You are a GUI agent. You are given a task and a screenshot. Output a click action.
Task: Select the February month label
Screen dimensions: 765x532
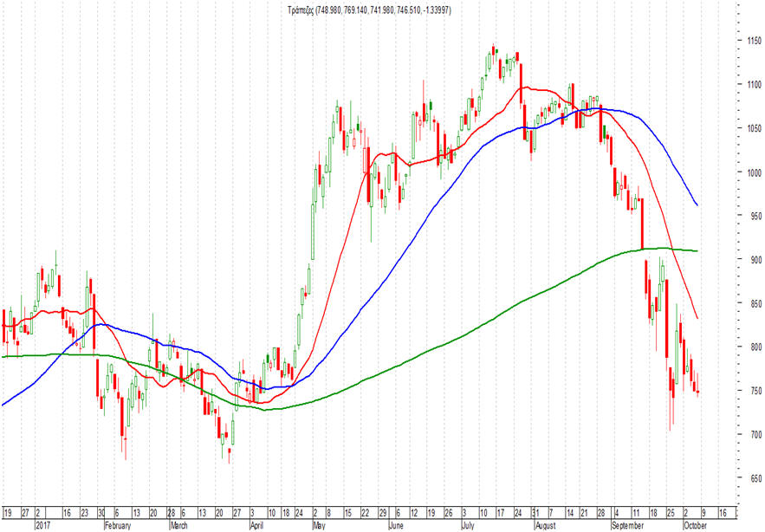pyautogui.click(x=118, y=526)
